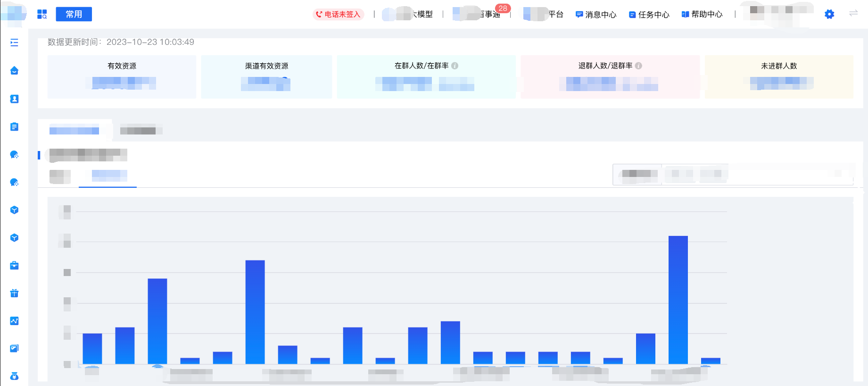Open the sidebar briefcase icon
868x386 pixels.
point(14,265)
